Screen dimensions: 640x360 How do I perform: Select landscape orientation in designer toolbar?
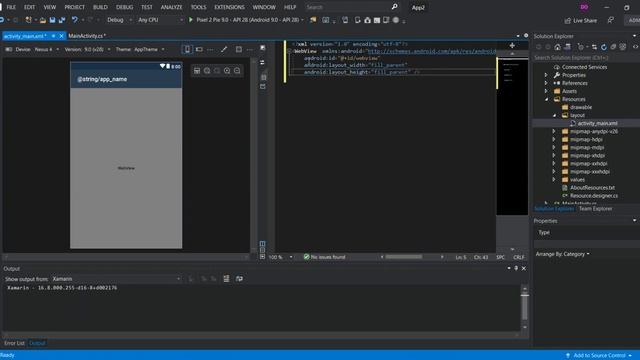(199, 49)
